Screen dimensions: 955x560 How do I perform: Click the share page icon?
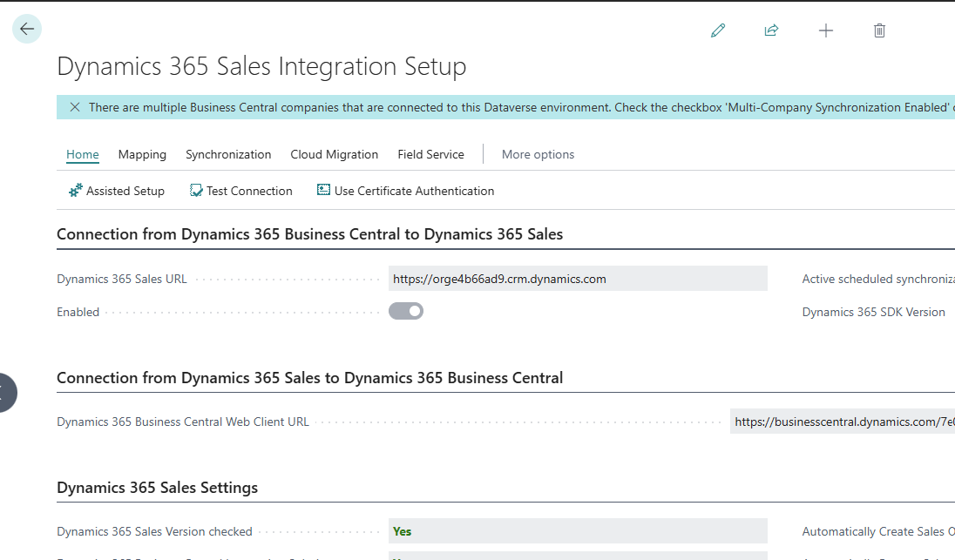tap(771, 30)
